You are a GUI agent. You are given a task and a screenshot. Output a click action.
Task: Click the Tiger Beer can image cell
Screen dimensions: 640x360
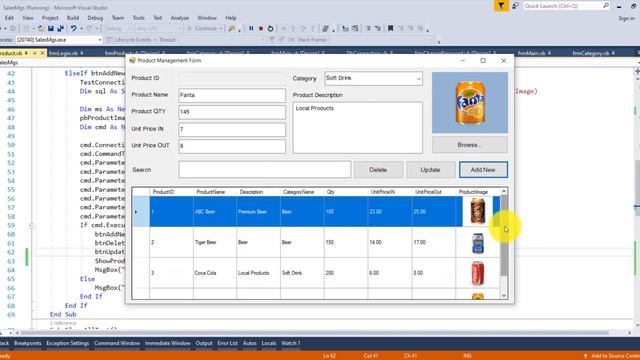[x=478, y=242]
